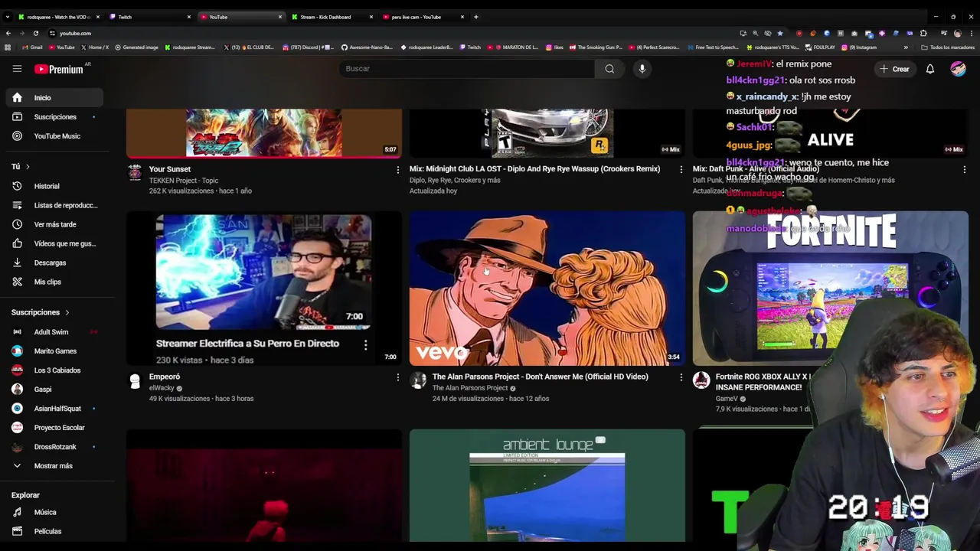Viewport: 980px width, 551px height.
Task: Expand Mostrar más subscriptions list
Action: (x=53, y=466)
